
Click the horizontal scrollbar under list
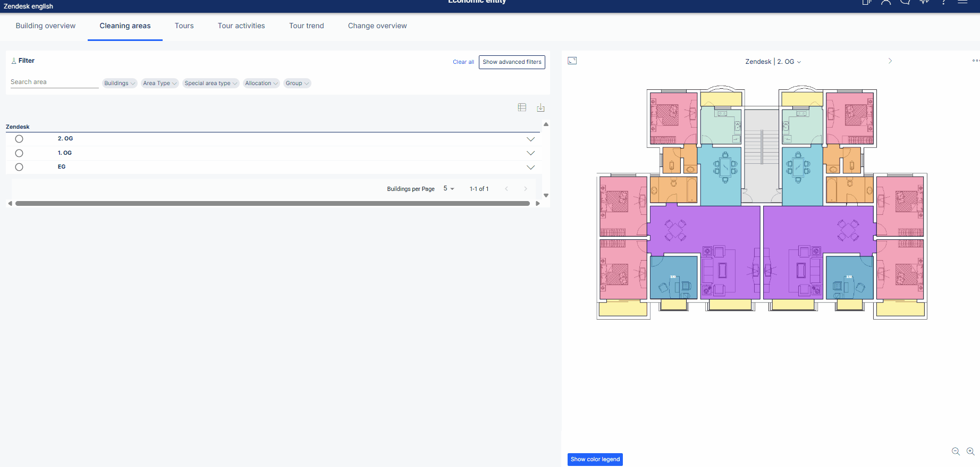[x=273, y=203]
